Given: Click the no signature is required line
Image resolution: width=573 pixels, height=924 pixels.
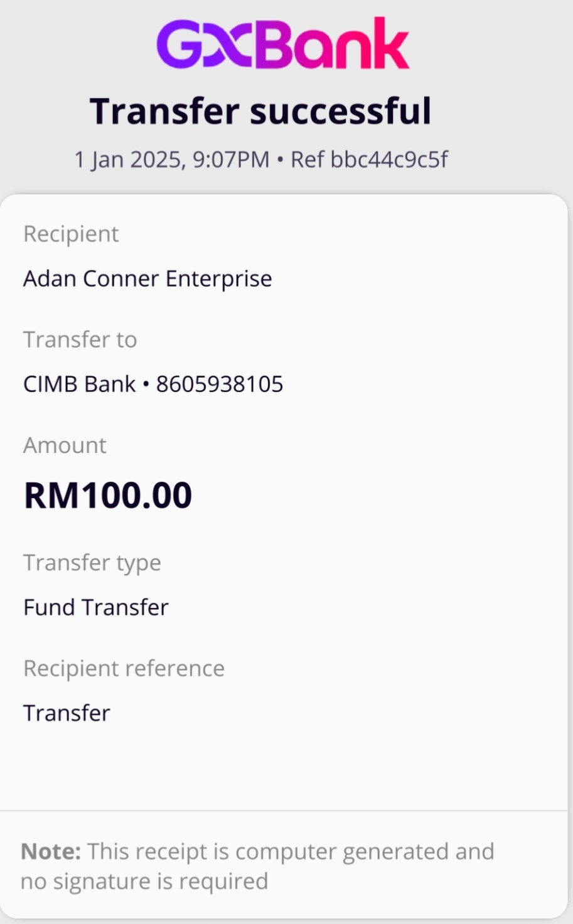Looking at the screenshot, I should click(144, 881).
